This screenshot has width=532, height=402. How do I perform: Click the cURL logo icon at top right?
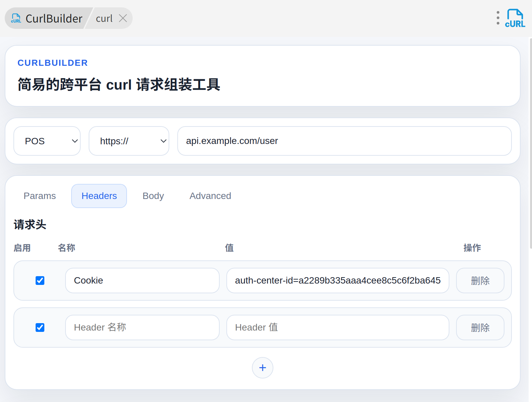pyautogui.click(x=515, y=18)
